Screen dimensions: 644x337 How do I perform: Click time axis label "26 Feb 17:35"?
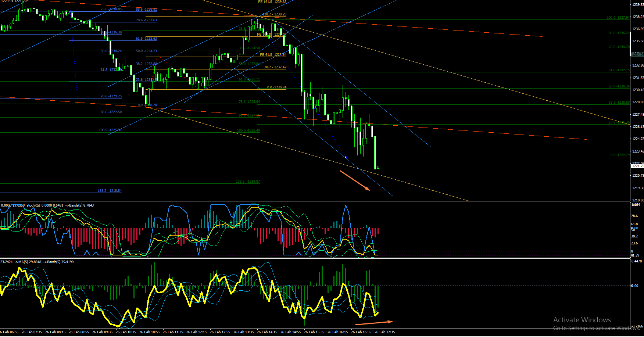(384, 332)
